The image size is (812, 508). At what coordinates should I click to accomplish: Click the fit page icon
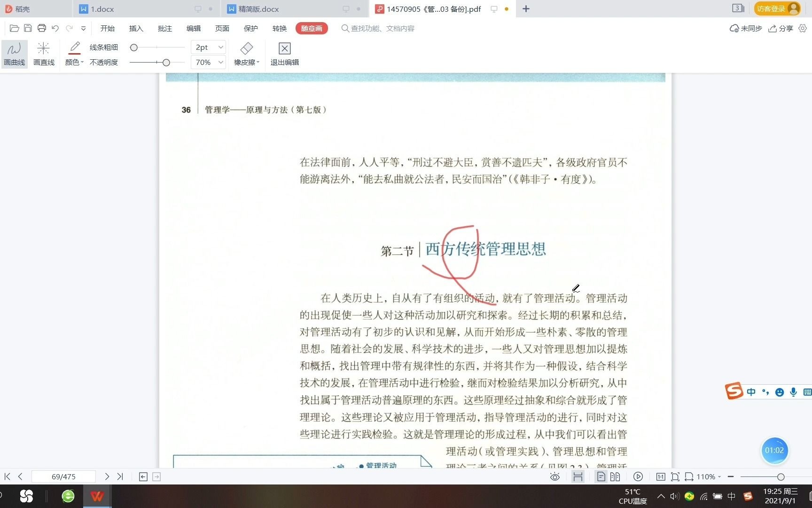(675, 476)
